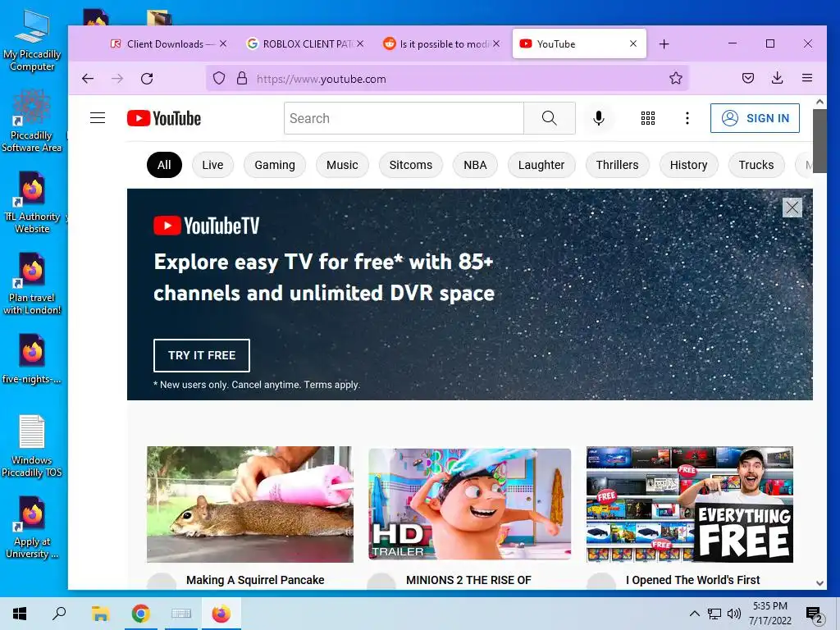The image size is (840, 630).
Task: Open Firefox downloads panel
Action: [x=778, y=78]
